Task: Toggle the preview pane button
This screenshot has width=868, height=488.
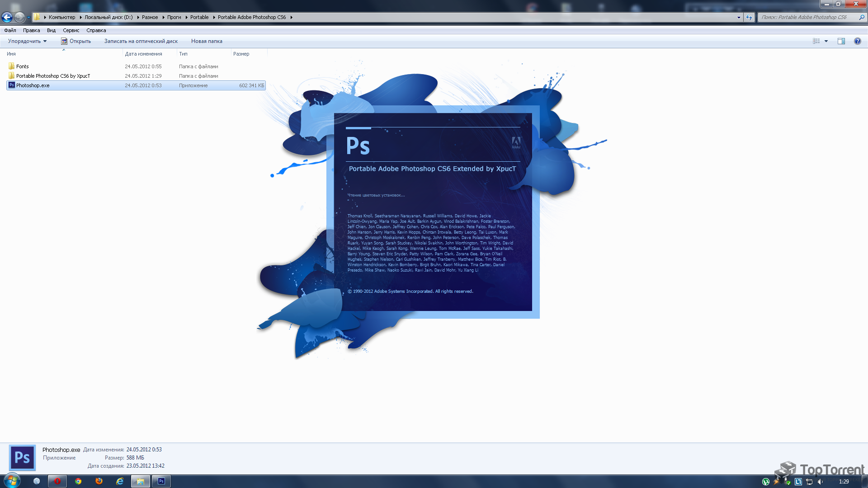Action: (x=841, y=41)
